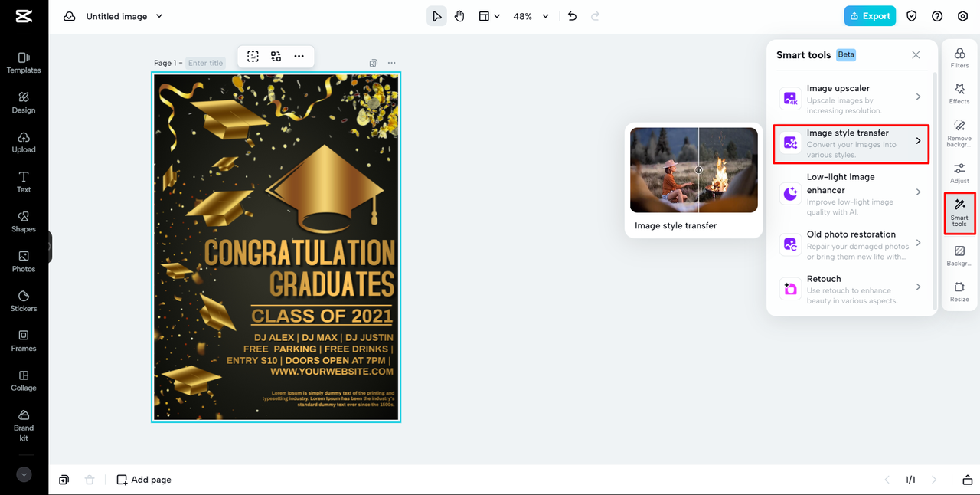980x495 pixels.
Task: Select the pointer cursor tool
Action: (x=436, y=16)
